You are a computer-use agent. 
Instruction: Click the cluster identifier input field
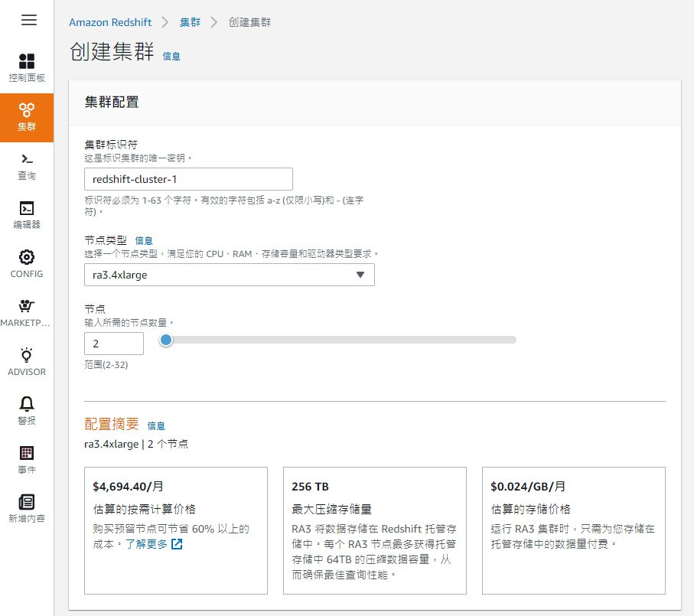point(188,179)
